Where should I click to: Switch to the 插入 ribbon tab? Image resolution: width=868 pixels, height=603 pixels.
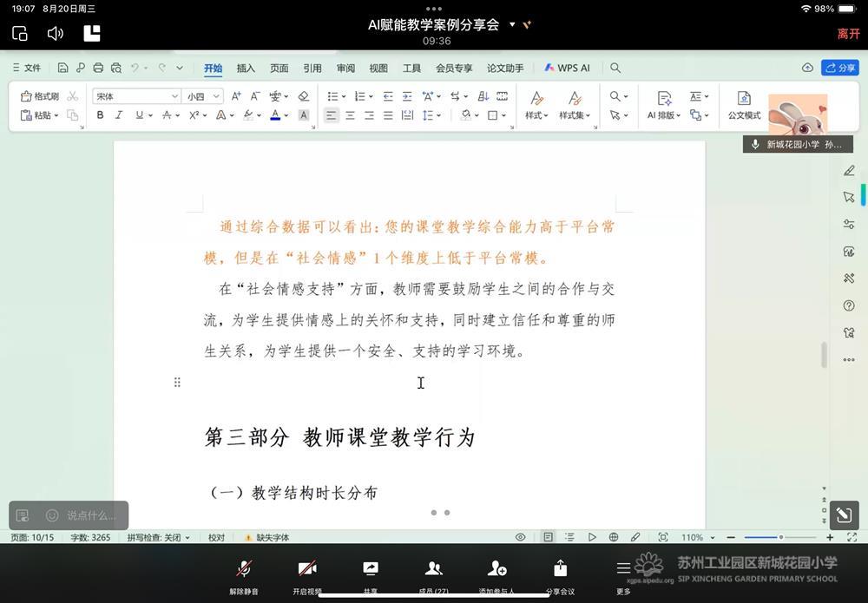click(x=247, y=68)
